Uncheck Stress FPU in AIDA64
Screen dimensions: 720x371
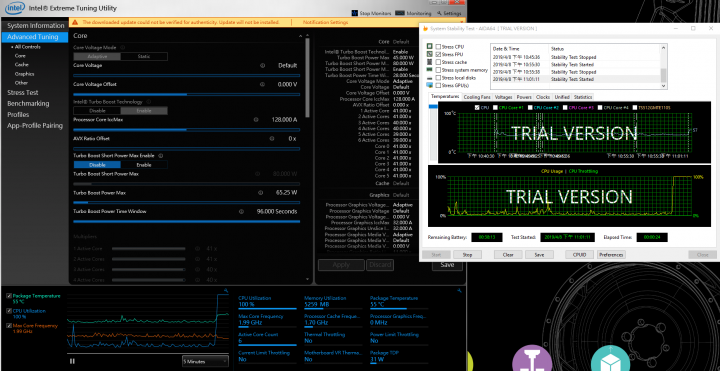(x=438, y=54)
